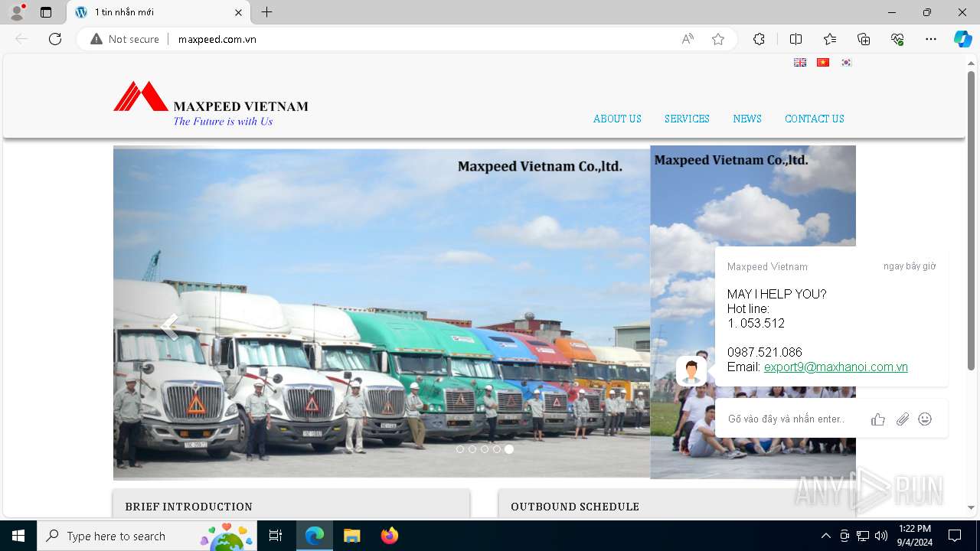Click the hotline number 0987.521.086
This screenshot has width=980, height=551.
[x=764, y=353]
